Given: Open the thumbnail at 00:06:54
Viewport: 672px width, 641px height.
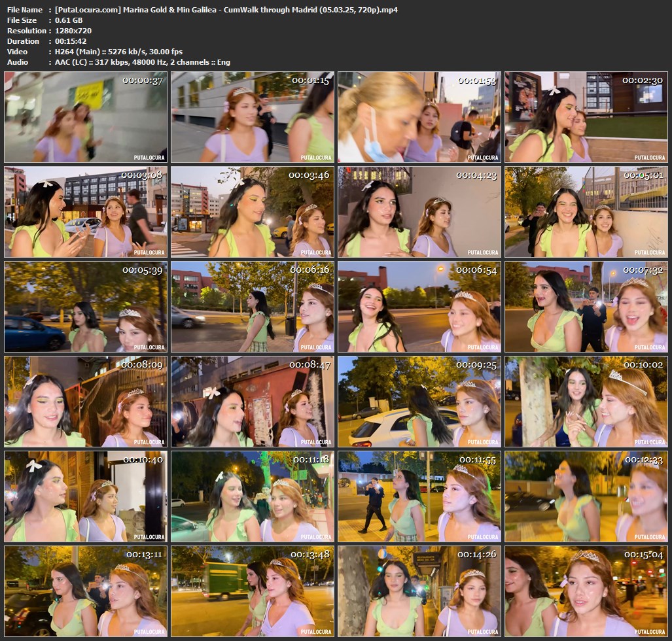Looking at the screenshot, I should [419, 307].
